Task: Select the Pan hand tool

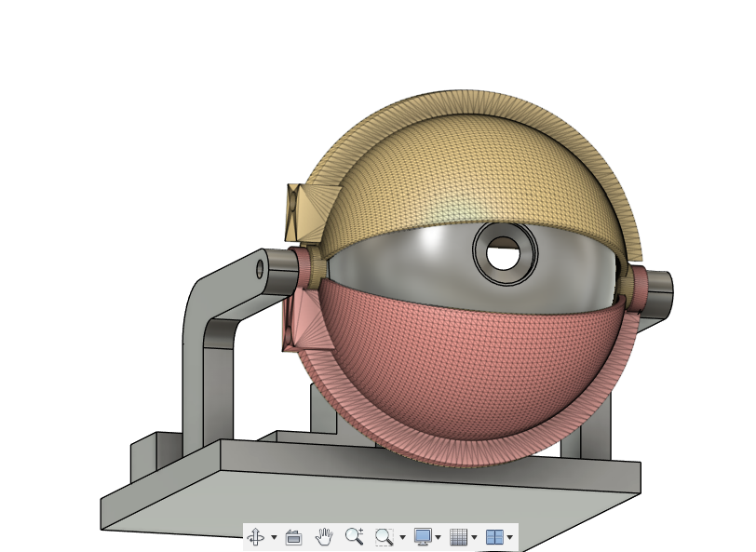Action: pos(324,536)
